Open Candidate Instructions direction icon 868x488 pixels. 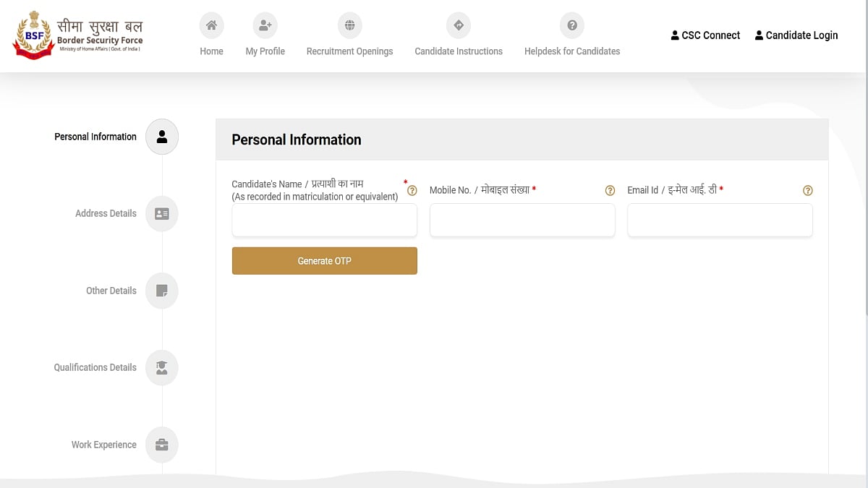click(458, 26)
